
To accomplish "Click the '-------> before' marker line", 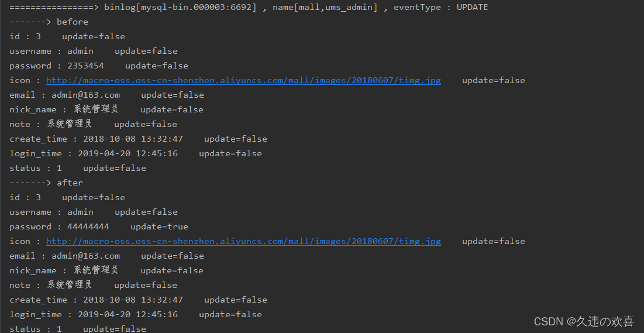I will click(x=49, y=22).
